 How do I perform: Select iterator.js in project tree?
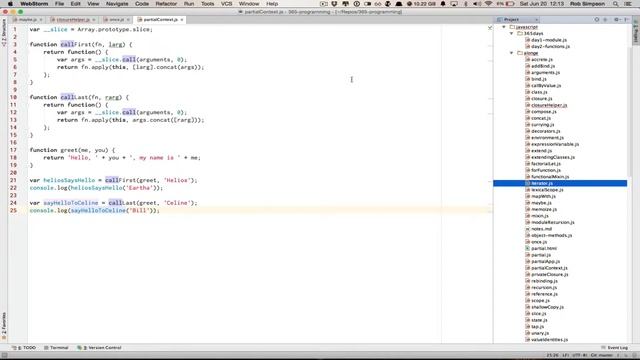tap(560, 183)
